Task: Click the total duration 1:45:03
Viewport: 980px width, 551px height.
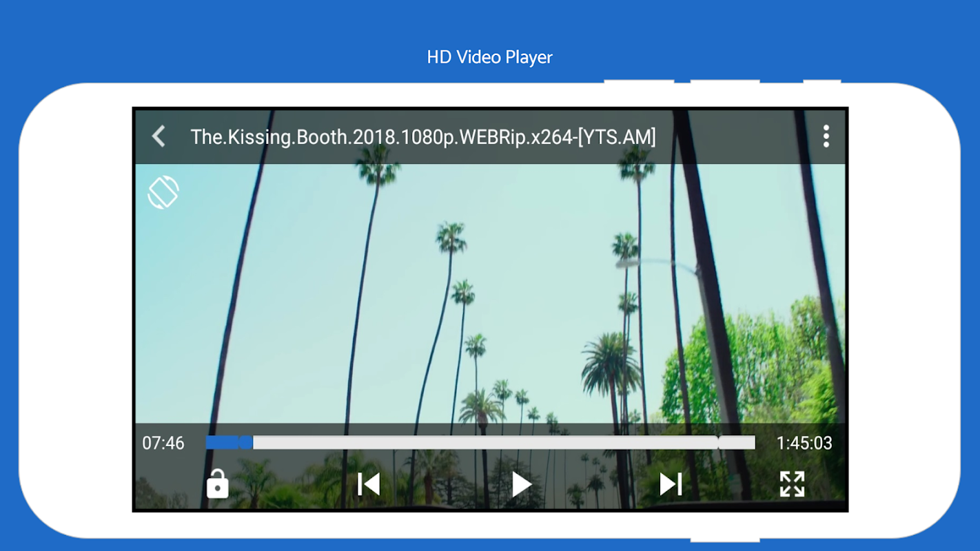Action: pos(804,443)
